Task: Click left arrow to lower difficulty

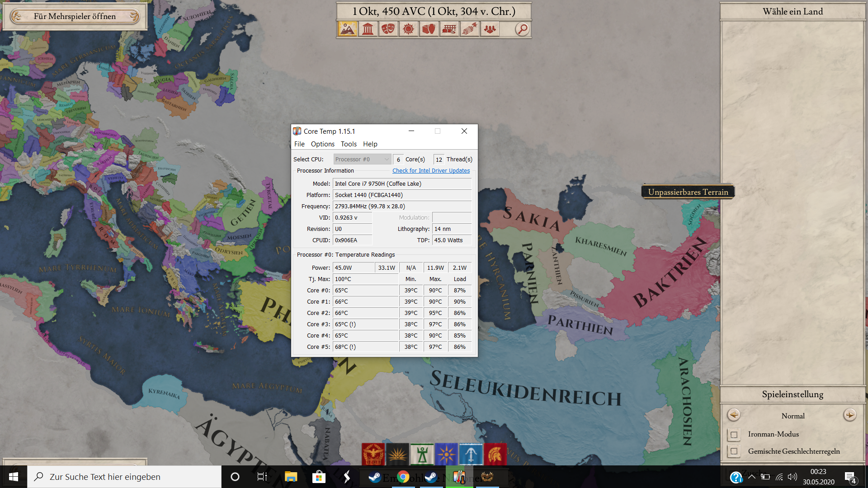Action: (734, 415)
